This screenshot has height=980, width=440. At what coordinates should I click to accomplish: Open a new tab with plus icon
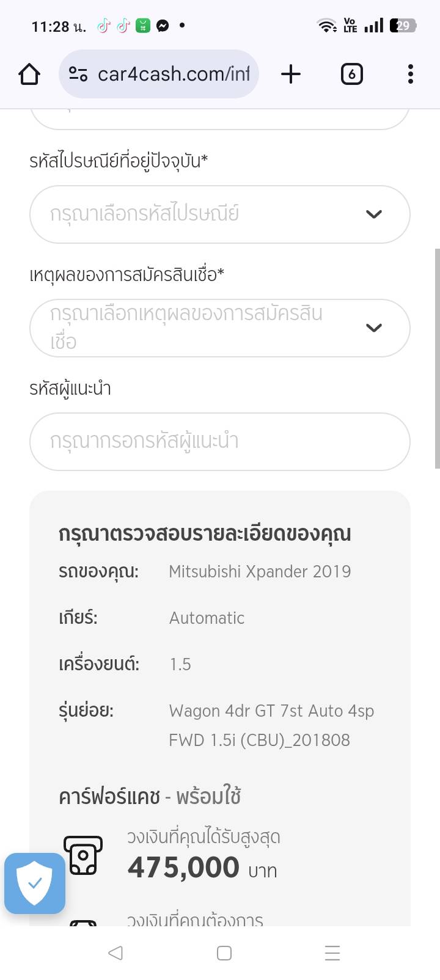click(x=291, y=75)
